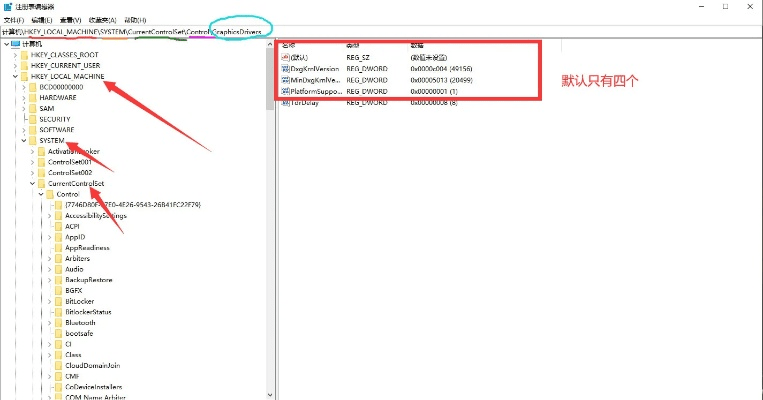Click the DxgKrnlVersion DWORD value icon
This screenshot has height=400, width=763.
285,68
